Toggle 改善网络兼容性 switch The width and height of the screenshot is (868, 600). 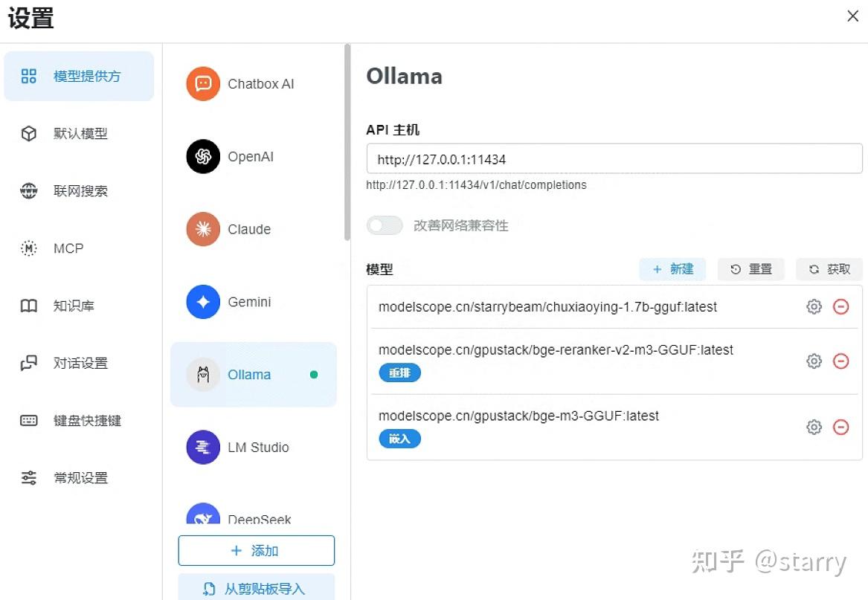(385, 225)
